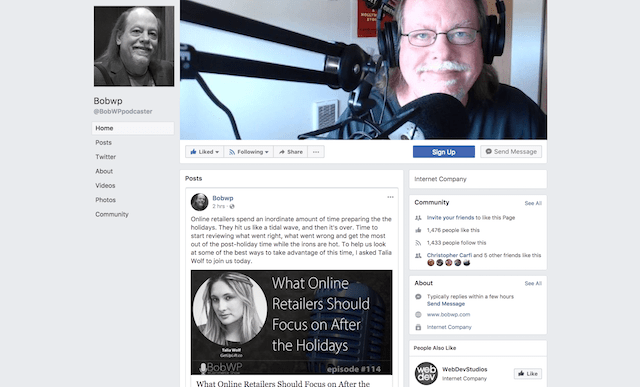Viewport: 640px width, 387px height.
Task: Open the more options ellipsis beside Share
Action: click(316, 152)
